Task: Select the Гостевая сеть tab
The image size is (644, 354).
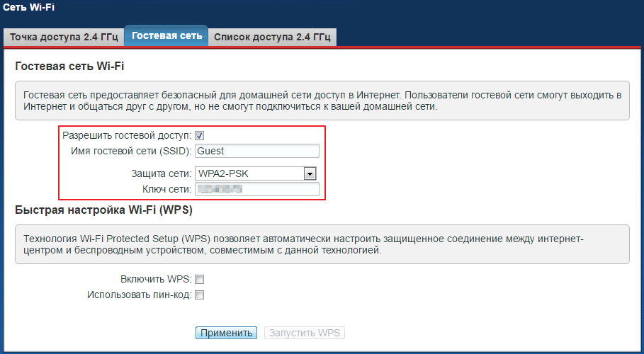Action: pyautogui.click(x=166, y=35)
